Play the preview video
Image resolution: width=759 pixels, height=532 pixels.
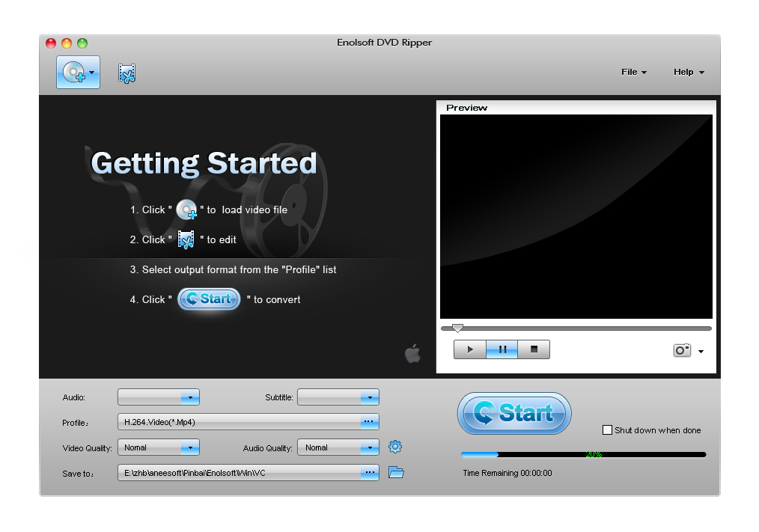(x=469, y=349)
